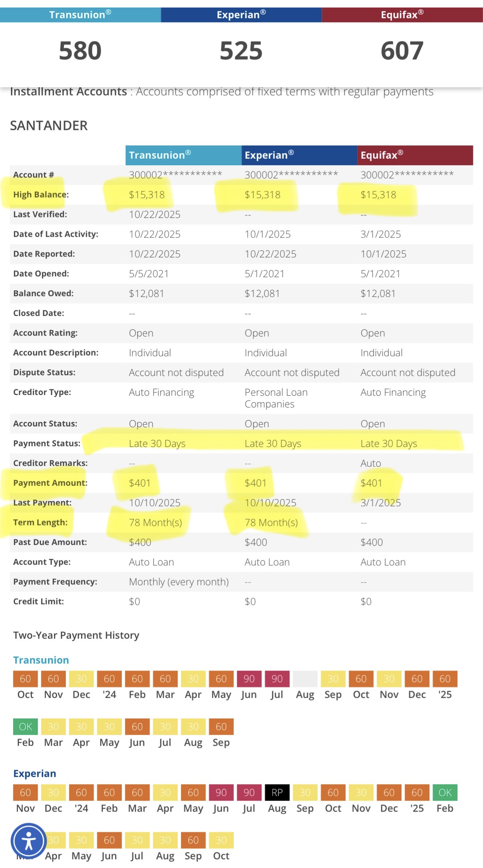Click the highlighted $401 Payment Amount value

[139, 483]
